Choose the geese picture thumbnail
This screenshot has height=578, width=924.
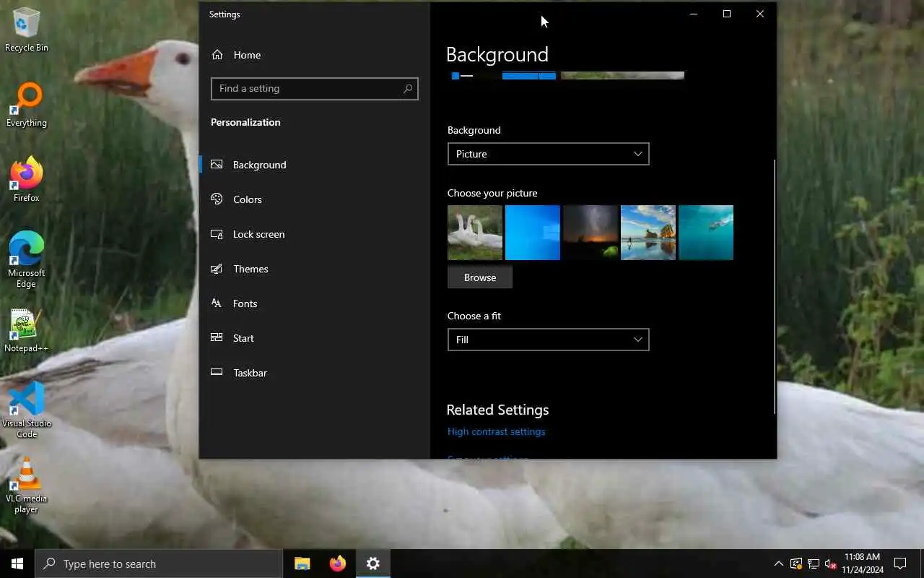tap(475, 233)
